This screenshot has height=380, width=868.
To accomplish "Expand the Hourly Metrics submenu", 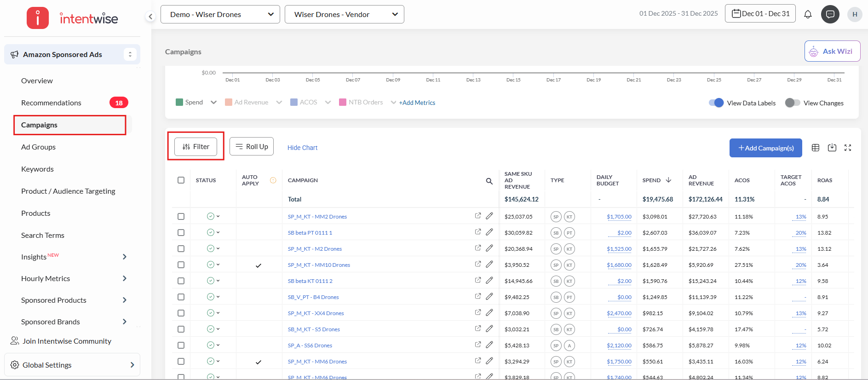I will [x=124, y=278].
